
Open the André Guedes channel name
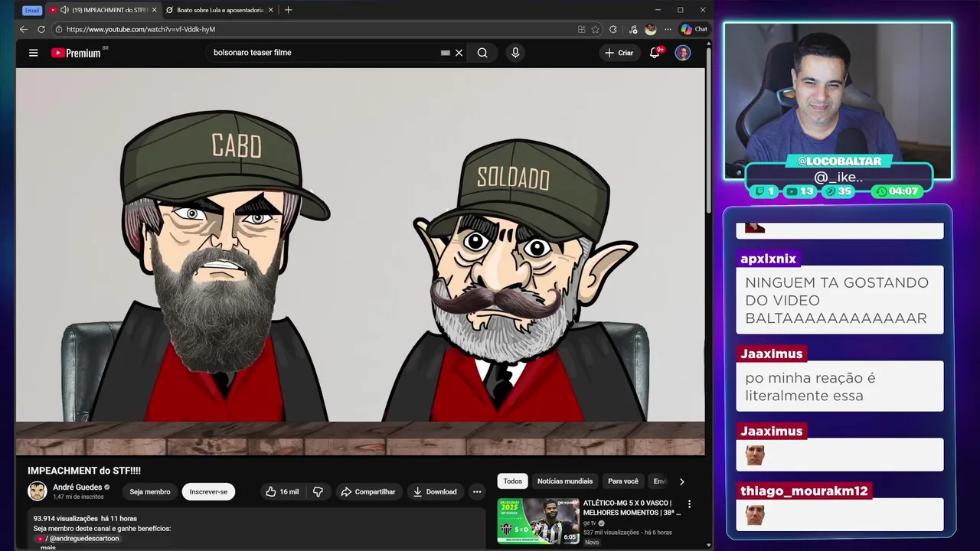77,487
